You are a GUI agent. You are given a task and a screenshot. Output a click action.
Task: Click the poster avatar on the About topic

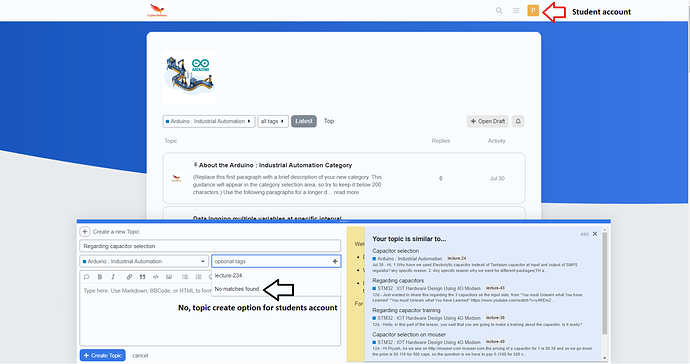176,178
